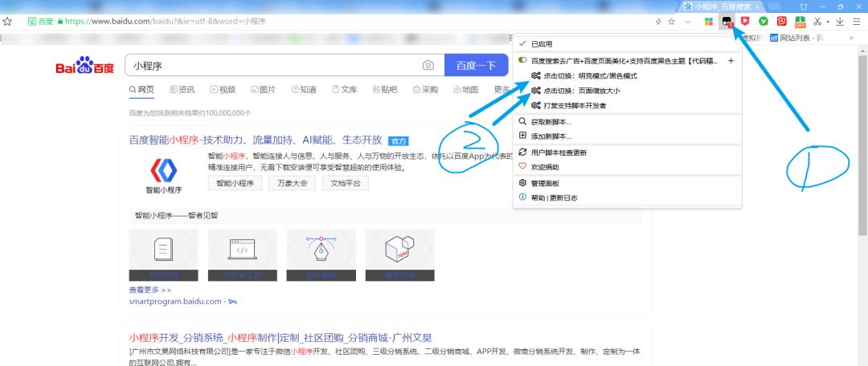Screen dimensions: 868x366
Task: Click the favorites star left of address bar
Action: [7, 22]
